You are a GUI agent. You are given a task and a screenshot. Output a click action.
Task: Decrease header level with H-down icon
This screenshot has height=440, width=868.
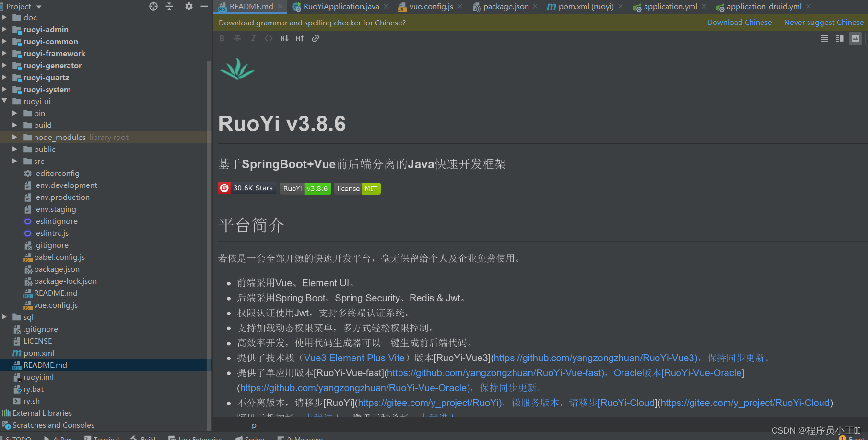(284, 38)
